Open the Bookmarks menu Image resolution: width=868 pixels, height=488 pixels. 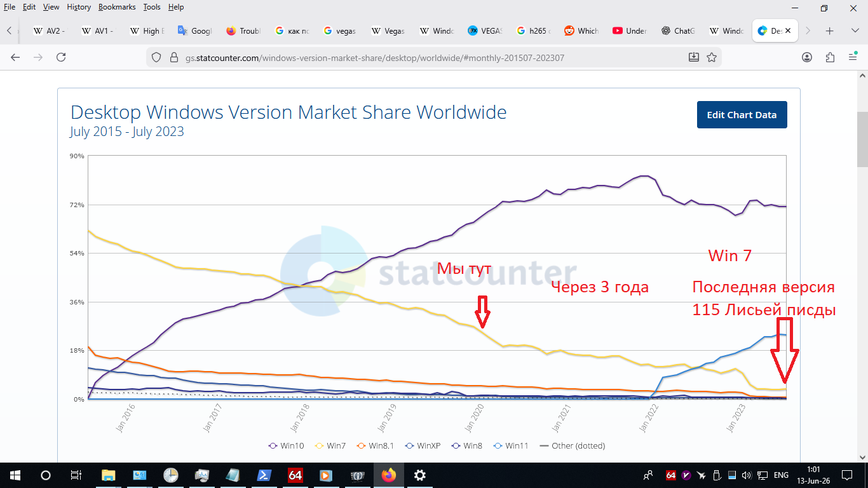(x=117, y=7)
